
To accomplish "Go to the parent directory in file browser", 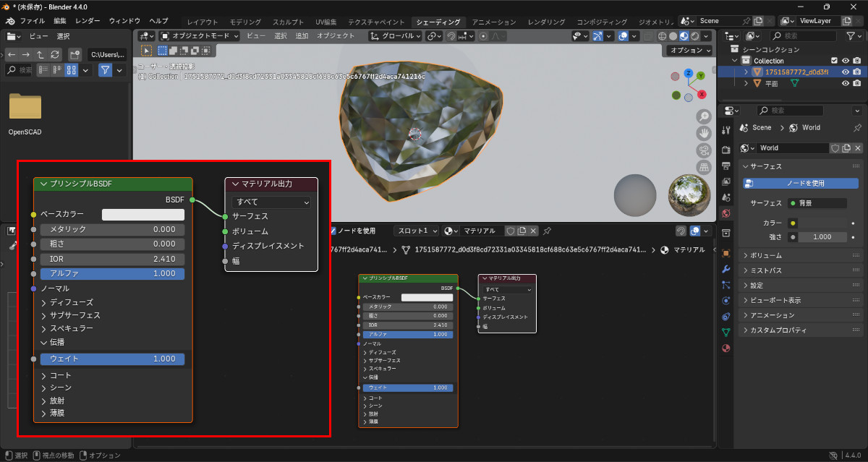I will point(41,54).
